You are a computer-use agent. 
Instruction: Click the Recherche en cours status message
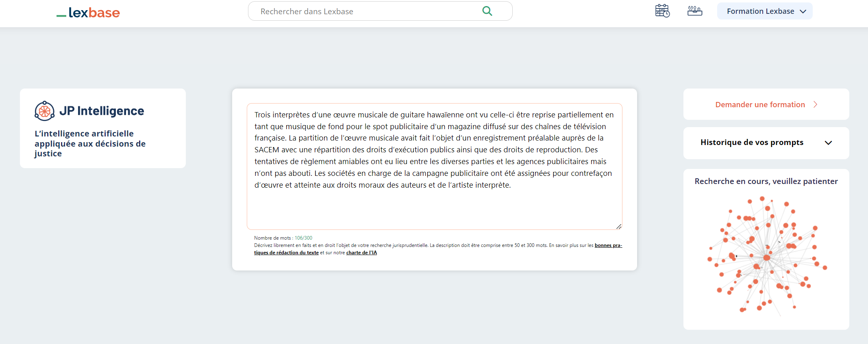click(766, 182)
